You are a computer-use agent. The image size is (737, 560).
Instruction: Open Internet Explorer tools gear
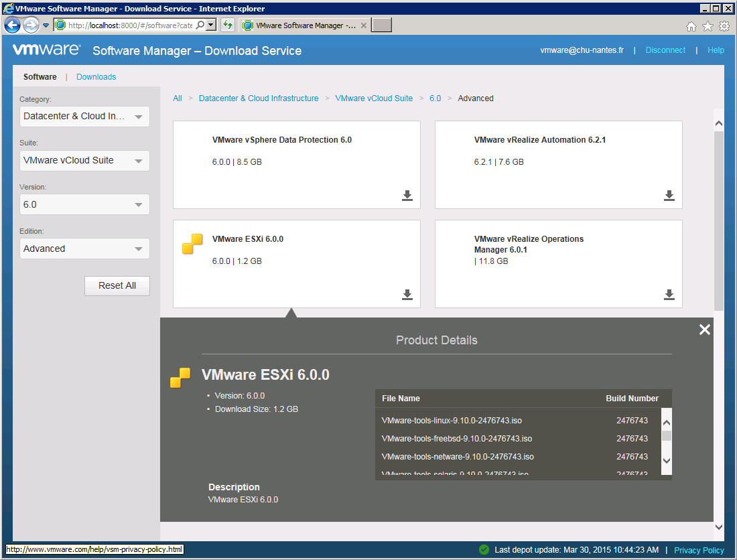(x=724, y=26)
